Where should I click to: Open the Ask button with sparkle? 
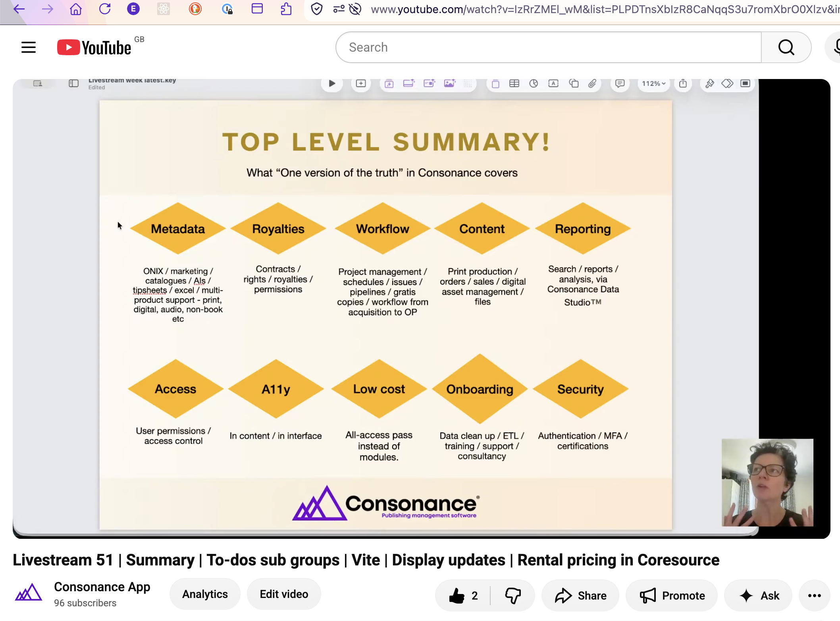758,596
